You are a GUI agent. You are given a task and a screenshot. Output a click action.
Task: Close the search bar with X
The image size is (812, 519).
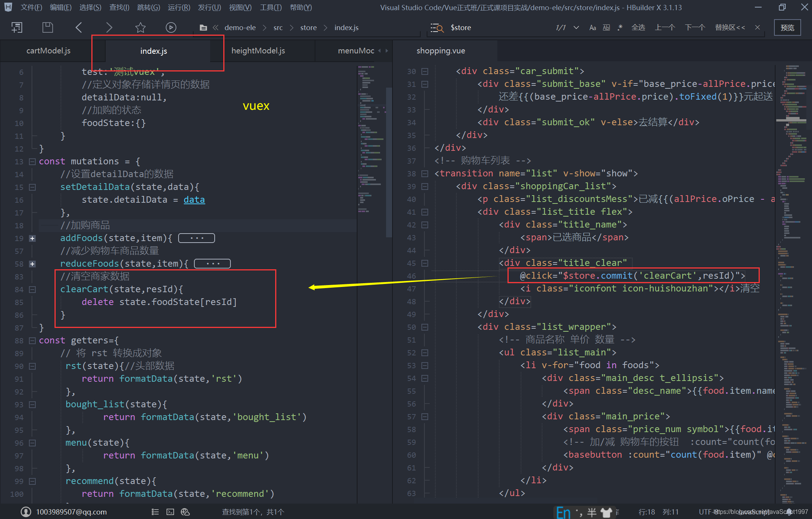click(757, 27)
